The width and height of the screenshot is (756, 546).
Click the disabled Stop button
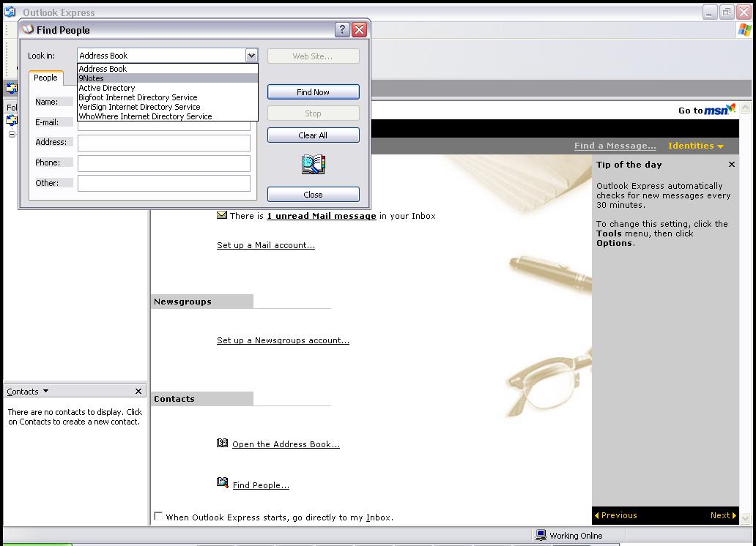click(x=314, y=113)
